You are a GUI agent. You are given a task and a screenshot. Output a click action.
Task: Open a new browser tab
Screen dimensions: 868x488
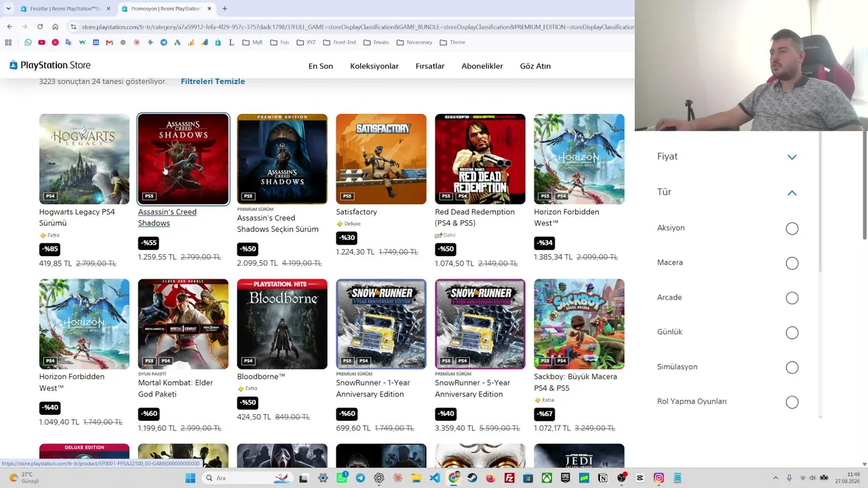click(224, 9)
